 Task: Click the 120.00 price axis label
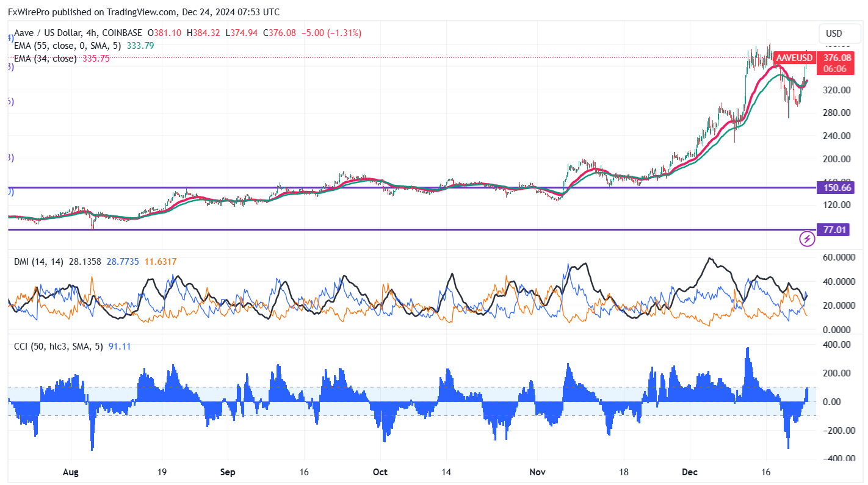coord(837,204)
